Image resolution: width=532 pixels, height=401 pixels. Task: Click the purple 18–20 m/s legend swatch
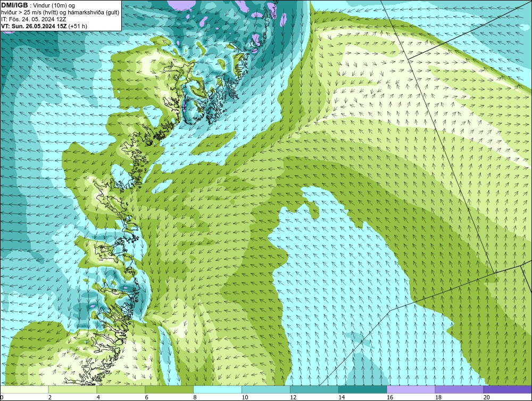(x=460, y=389)
